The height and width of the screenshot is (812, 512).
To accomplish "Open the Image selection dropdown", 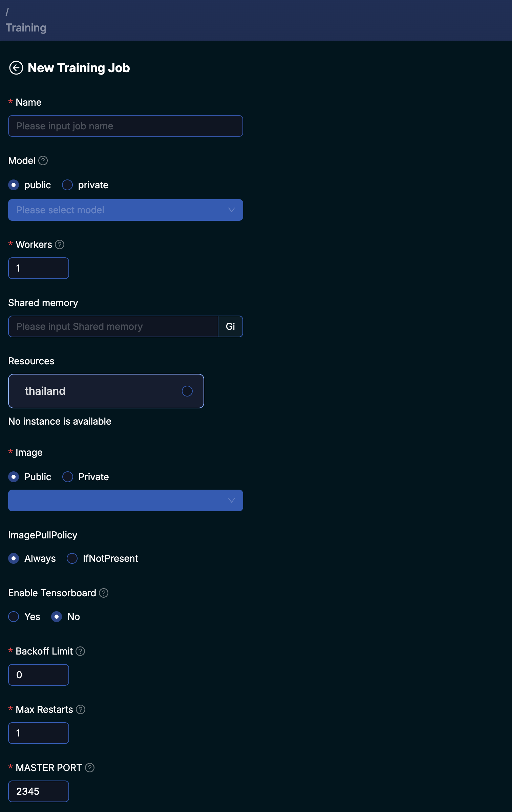I will tap(125, 500).
